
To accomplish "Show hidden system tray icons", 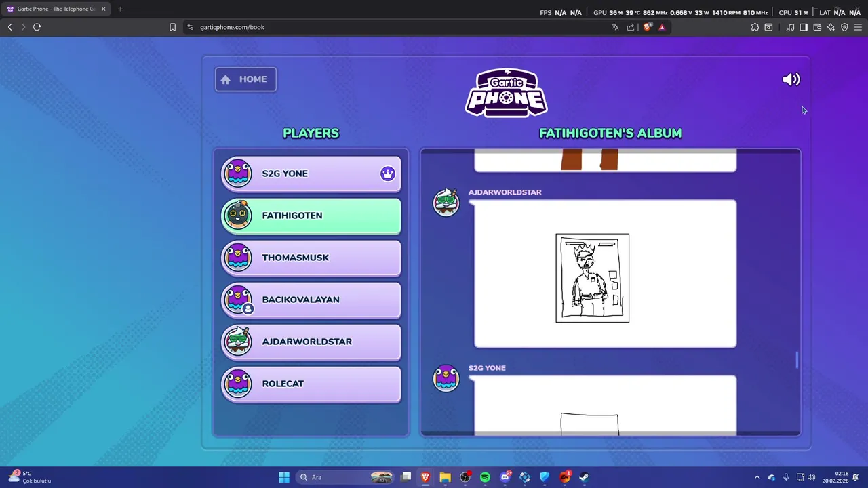I will 757,477.
